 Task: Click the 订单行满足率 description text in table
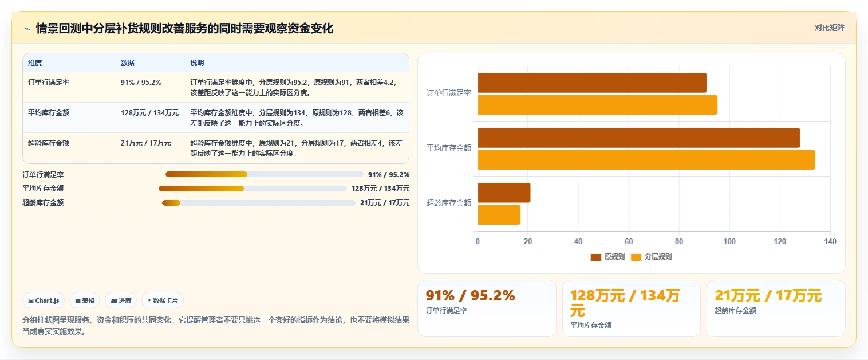point(294,87)
